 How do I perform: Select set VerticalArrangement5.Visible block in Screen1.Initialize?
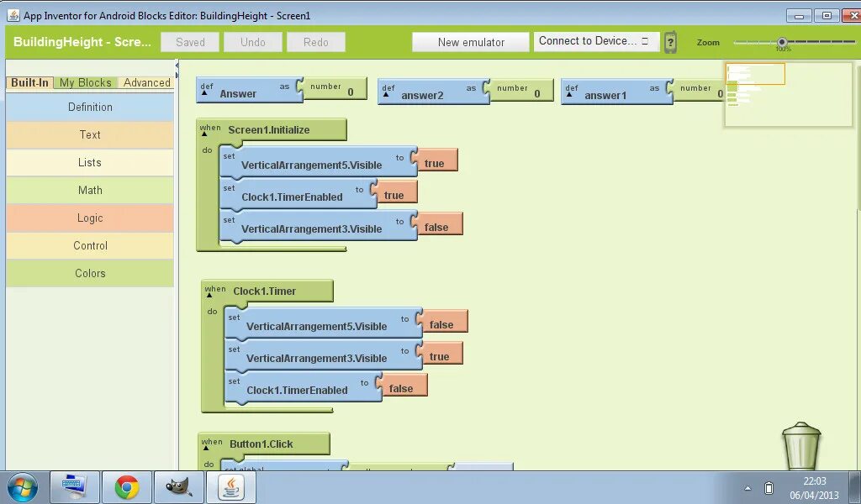pos(319,162)
